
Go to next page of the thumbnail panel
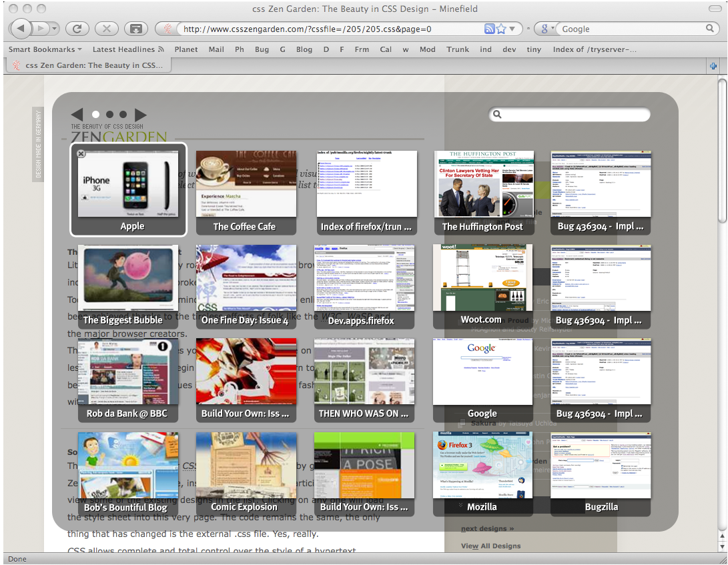click(141, 114)
